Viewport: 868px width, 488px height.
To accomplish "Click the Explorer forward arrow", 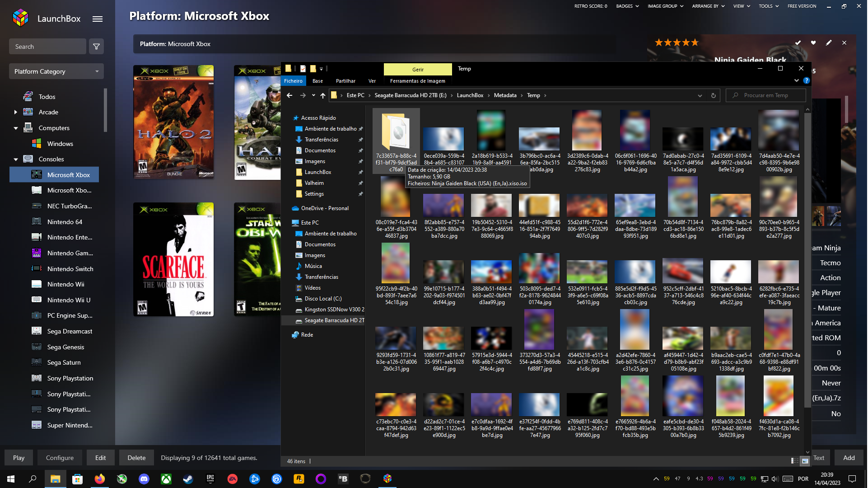I will (x=303, y=95).
